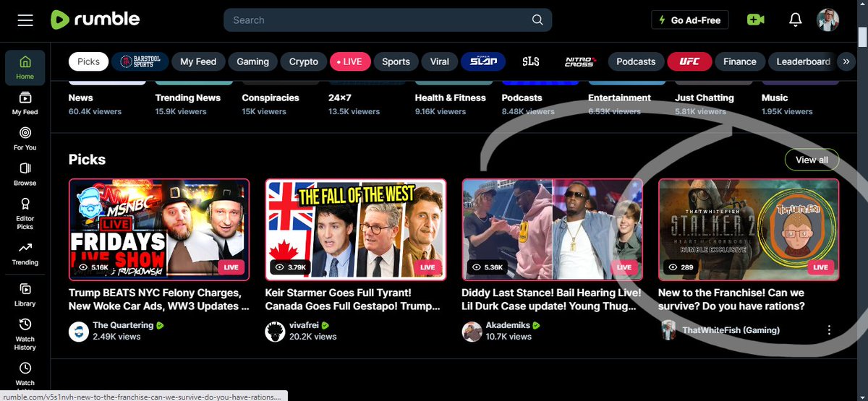The width and height of the screenshot is (868, 401).
Task: Open Akademiks channel name
Action: (x=508, y=325)
